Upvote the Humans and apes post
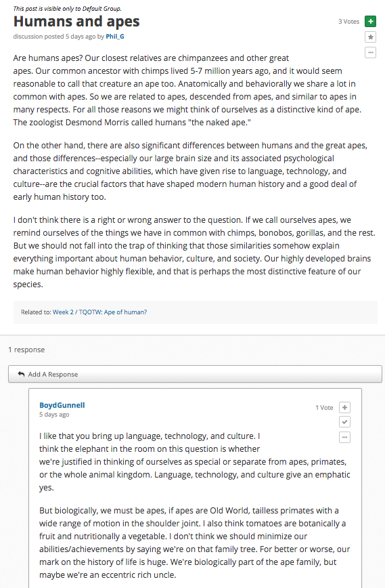This screenshot has width=385, height=588. click(x=370, y=22)
